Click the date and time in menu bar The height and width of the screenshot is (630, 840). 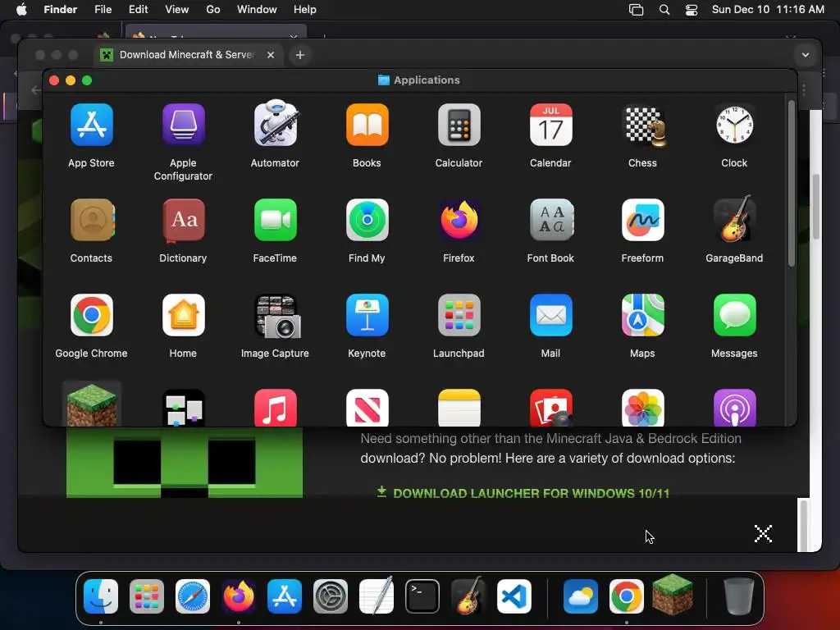(x=768, y=10)
